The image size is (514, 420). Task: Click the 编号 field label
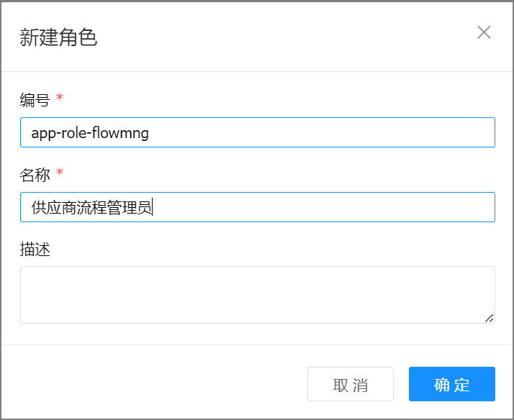click(35, 100)
